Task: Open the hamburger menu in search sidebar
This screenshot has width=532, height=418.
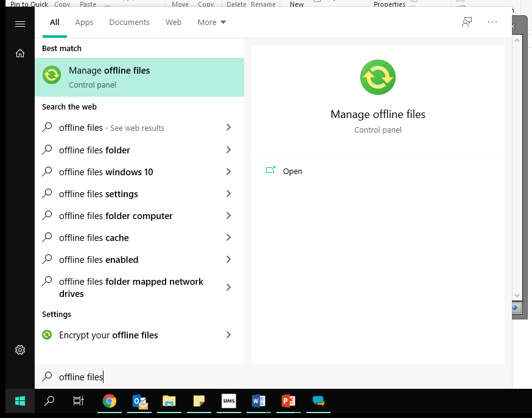Action: point(20,24)
